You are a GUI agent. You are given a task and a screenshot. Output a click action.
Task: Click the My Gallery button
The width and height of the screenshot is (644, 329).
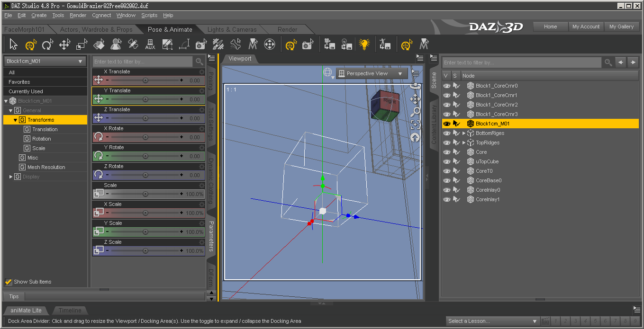tap(621, 27)
